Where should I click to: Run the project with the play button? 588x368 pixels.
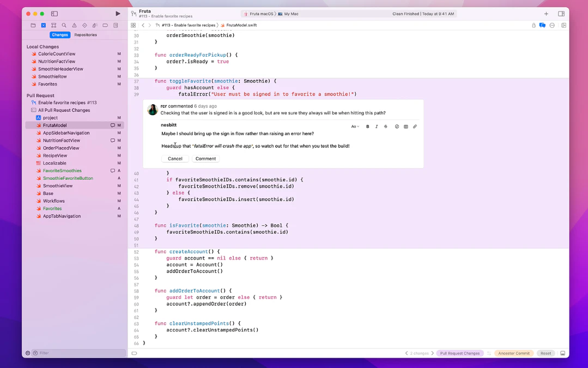[x=117, y=13]
